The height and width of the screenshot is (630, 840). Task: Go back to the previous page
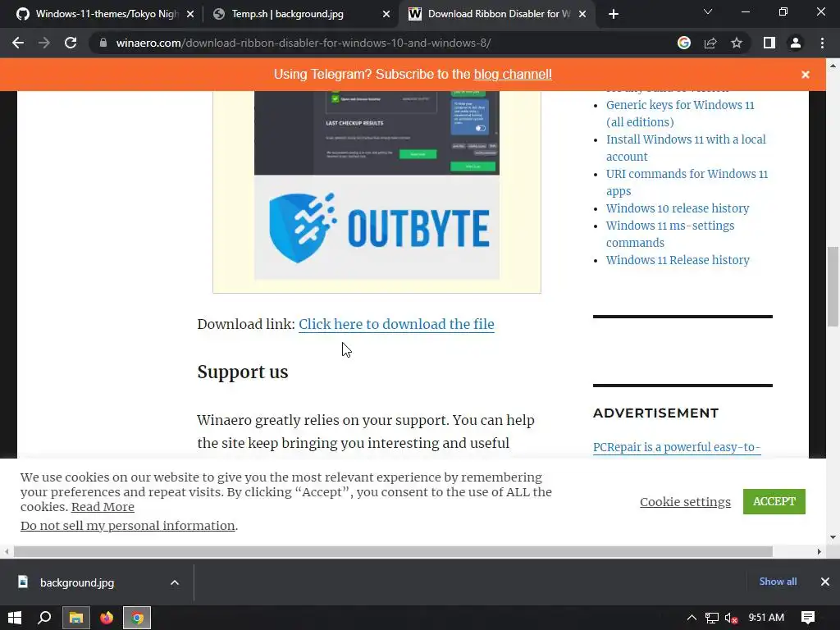click(18, 43)
